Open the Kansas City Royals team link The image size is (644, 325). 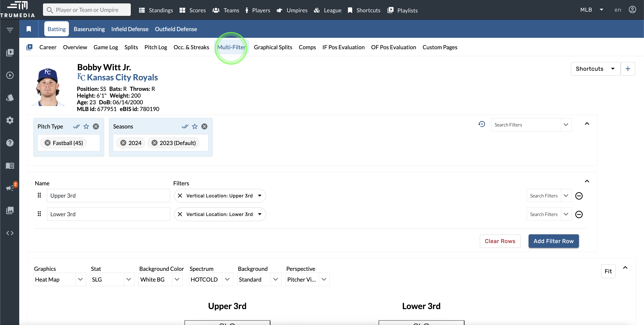coord(122,78)
